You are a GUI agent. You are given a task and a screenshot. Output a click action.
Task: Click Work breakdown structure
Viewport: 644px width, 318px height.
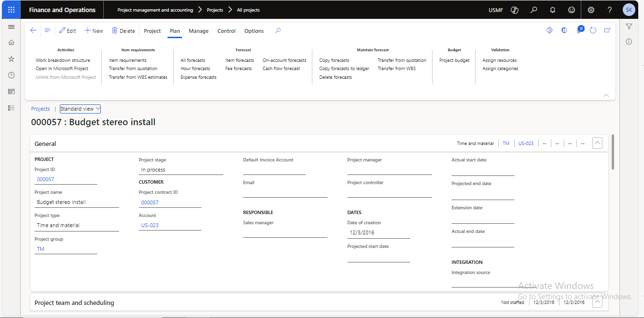pyautogui.click(x=63, y=60)
